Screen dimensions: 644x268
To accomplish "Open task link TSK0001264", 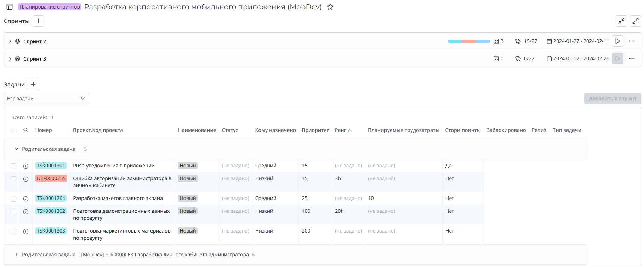I will coord(51,198).
